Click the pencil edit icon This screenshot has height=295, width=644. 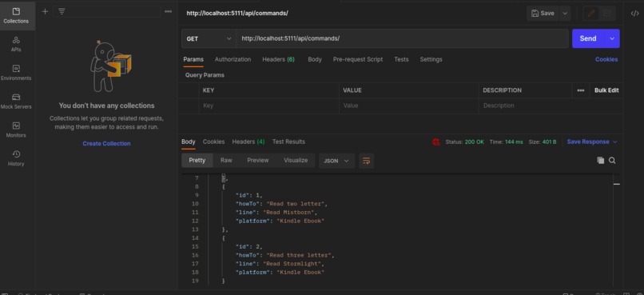point(591,13)
